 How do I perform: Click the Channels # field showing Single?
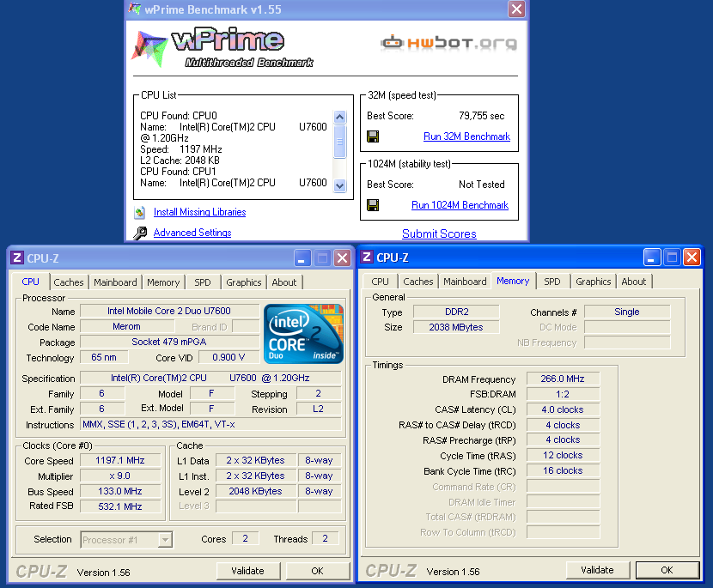[x=626, y=312]
